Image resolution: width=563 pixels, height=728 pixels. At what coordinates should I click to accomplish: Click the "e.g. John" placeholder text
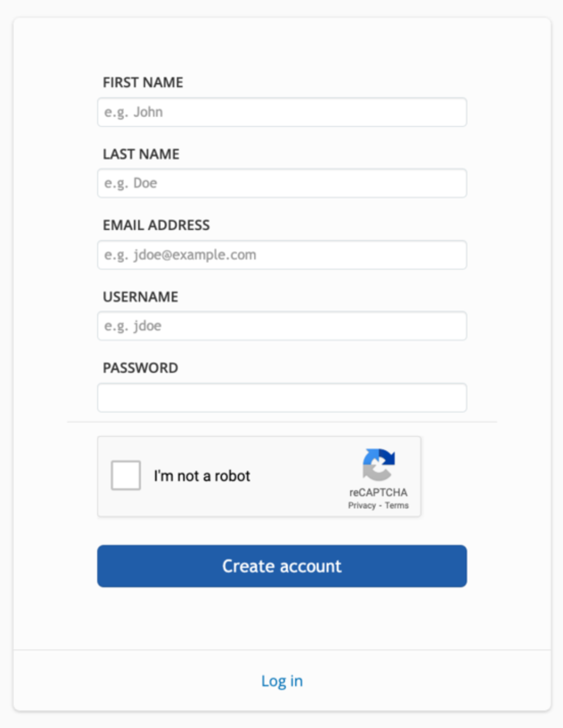[133, 112]
